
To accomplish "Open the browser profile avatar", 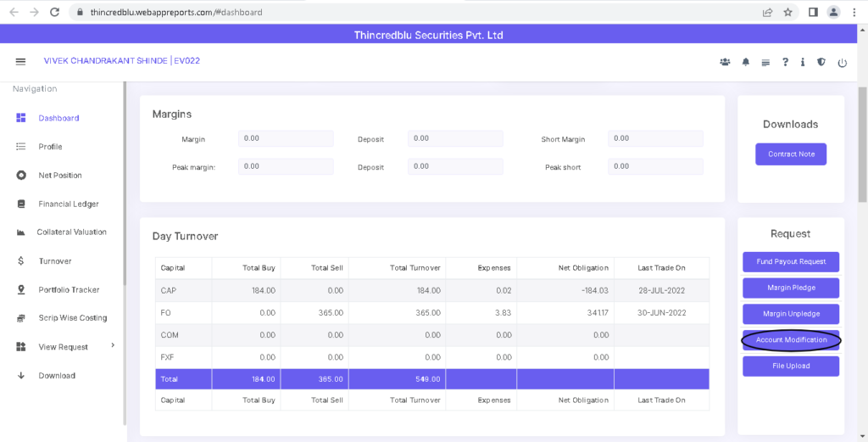I will pyautogui.click(x=833, y=12).
